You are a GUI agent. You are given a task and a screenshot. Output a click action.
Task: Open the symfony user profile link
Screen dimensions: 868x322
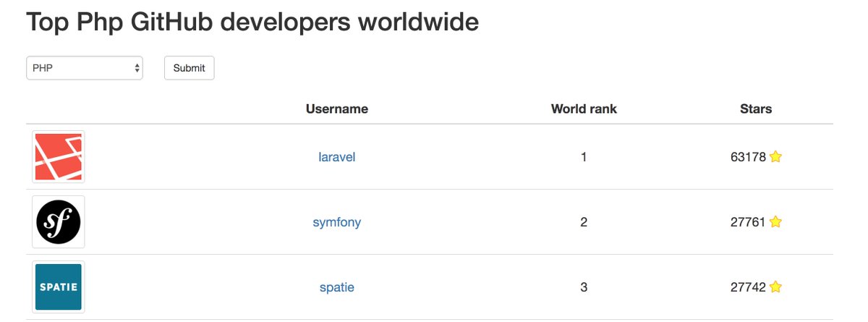[x=336, y=222]
